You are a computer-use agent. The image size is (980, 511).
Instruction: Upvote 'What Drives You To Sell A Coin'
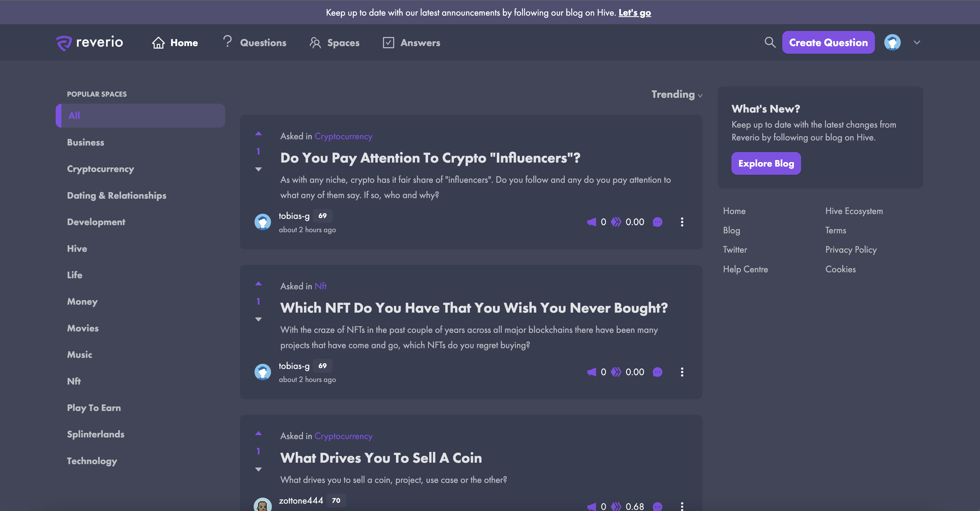259,433
